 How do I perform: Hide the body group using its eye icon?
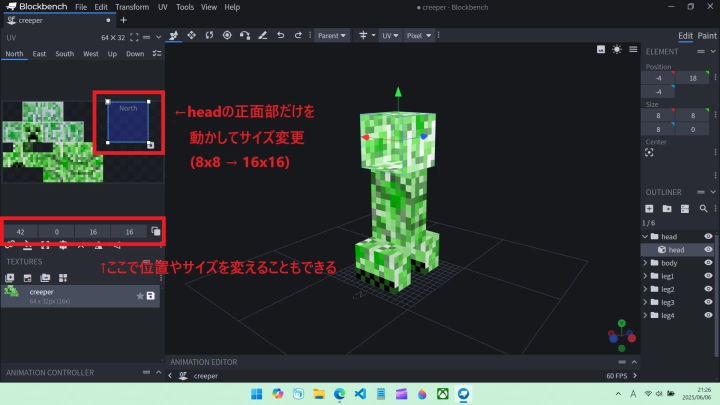(x=708, y=262)
